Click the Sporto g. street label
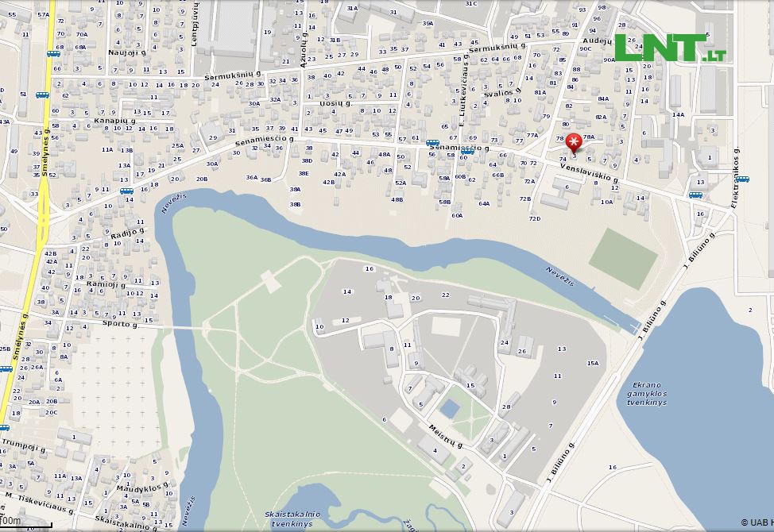This screenshot has height=532, width=774. click(x=121, y=324)
